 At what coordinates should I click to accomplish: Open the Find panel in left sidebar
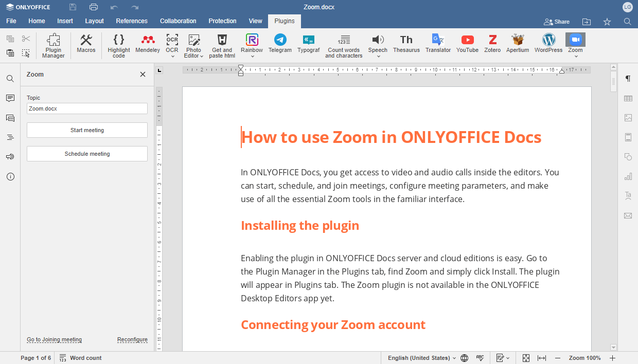point(10,79)
